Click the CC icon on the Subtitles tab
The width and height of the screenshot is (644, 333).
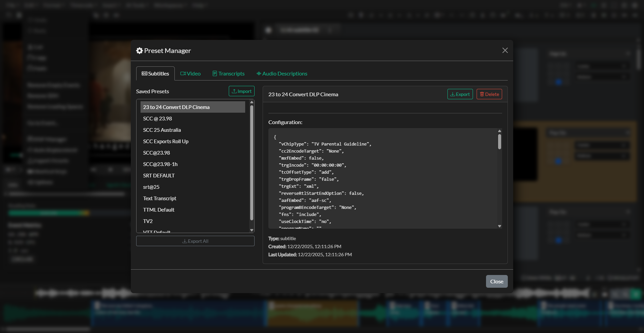(x=145, y=73)
